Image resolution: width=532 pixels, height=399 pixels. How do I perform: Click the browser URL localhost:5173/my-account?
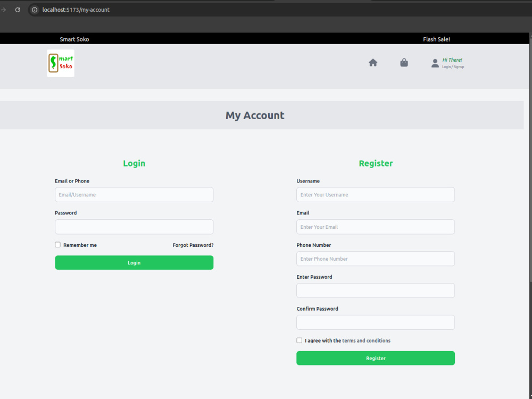pos(76,10)
